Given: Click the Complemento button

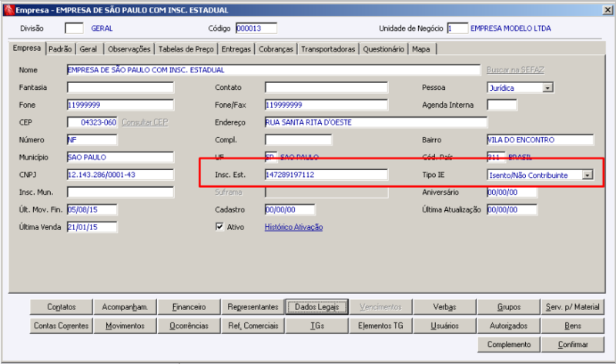Looking at the screenshot, I should pos(509,344).
